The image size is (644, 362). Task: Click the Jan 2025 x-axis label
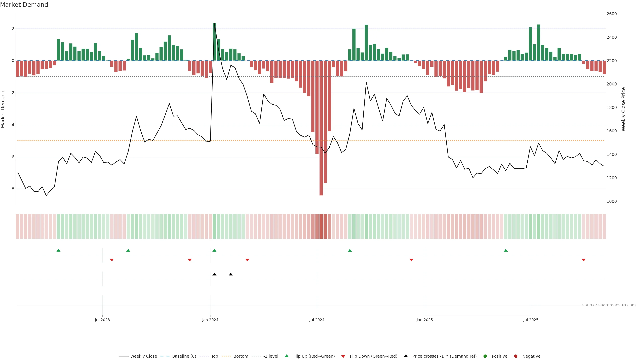[x=424, y=320]
